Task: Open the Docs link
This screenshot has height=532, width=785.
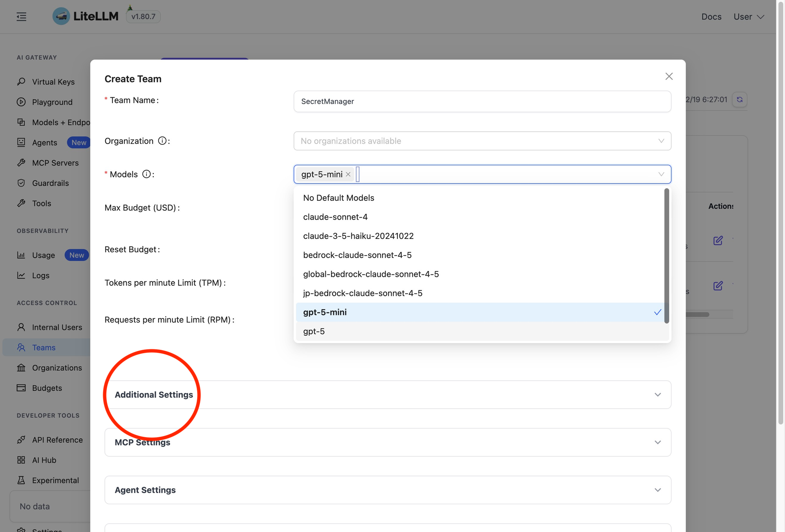Action: (711, 17)
